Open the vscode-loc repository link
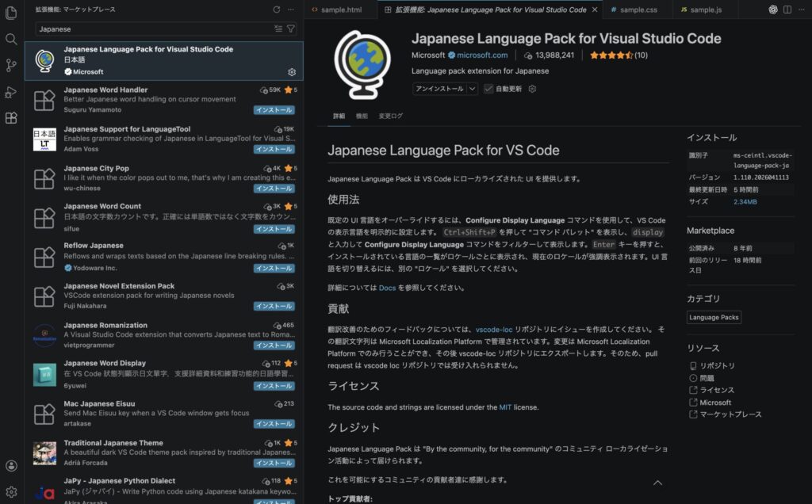Screen dimensions: 812x504 [494, 329]
